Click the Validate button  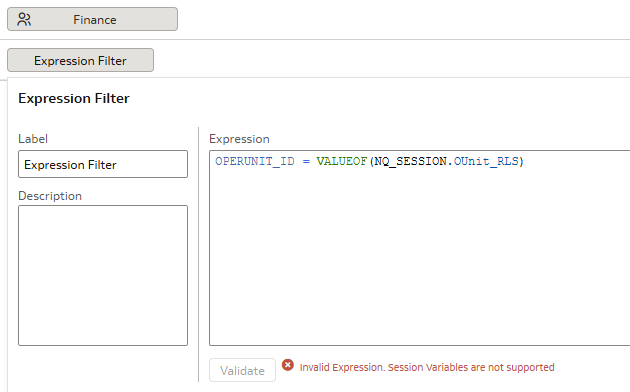(242, 370)
